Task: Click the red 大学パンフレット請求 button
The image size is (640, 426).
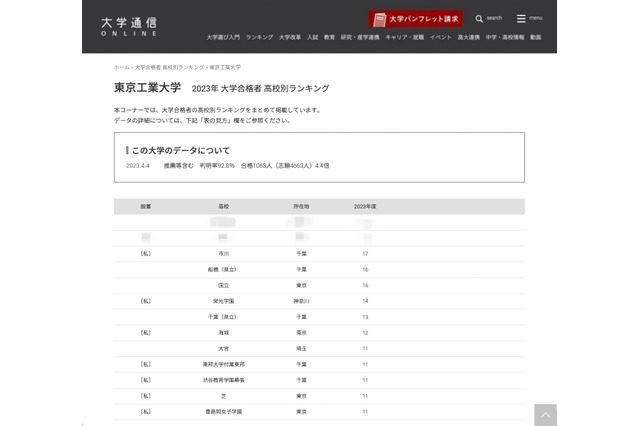Action: point(415,18)
